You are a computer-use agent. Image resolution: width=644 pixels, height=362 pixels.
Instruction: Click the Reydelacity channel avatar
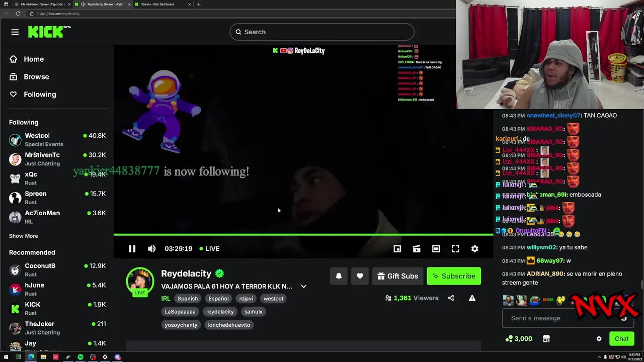pos(140,281)
